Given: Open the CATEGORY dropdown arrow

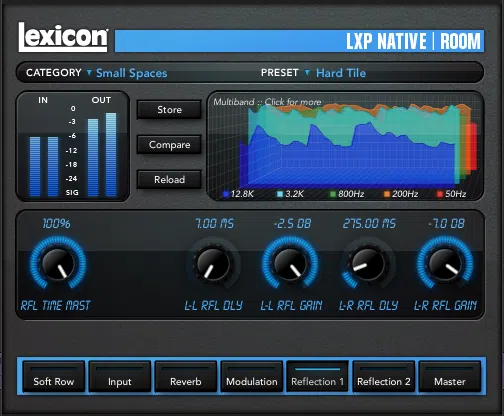Looking at the screenshot, I should pyautogui.click(x=89, y=72).
